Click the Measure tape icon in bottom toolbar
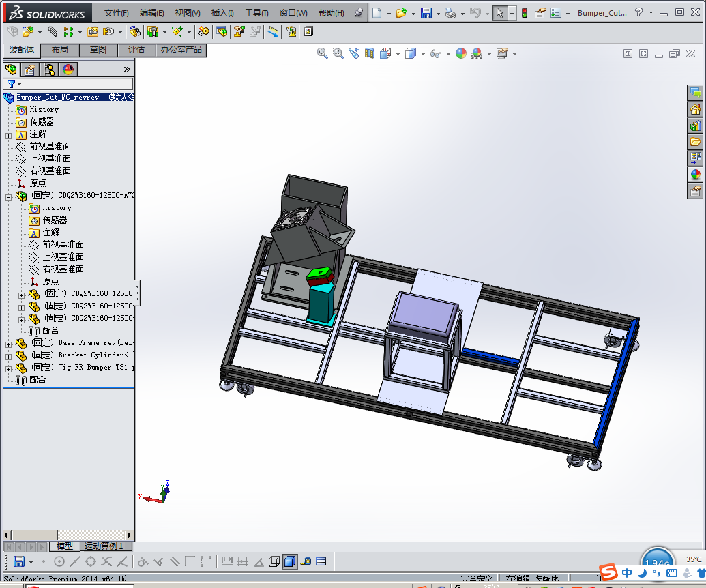This screenshot has height=588, width=706. (x=306, y=561)
